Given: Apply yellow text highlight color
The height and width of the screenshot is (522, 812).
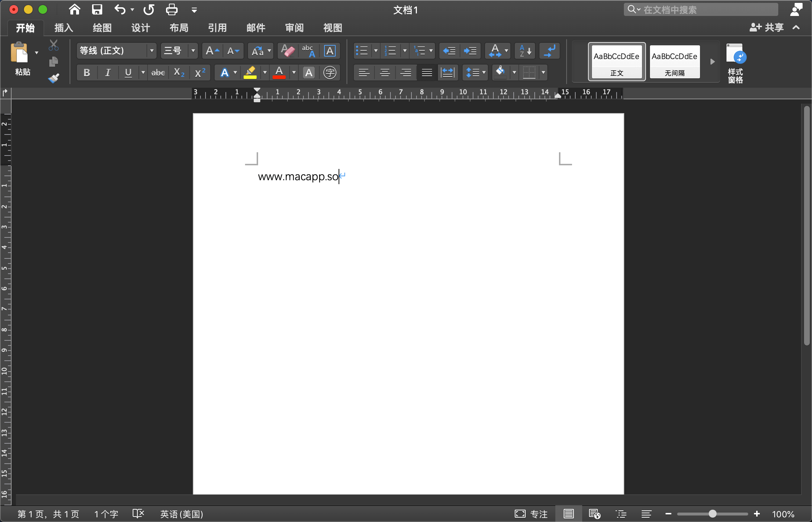Looking at the screenshot, I should pyautogui.click(x=250, y=72).
